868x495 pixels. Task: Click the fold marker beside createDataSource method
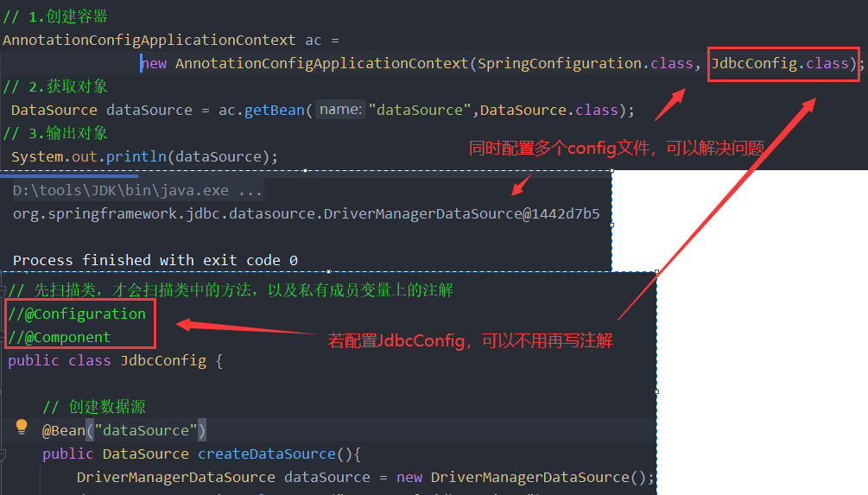[3, 454]
